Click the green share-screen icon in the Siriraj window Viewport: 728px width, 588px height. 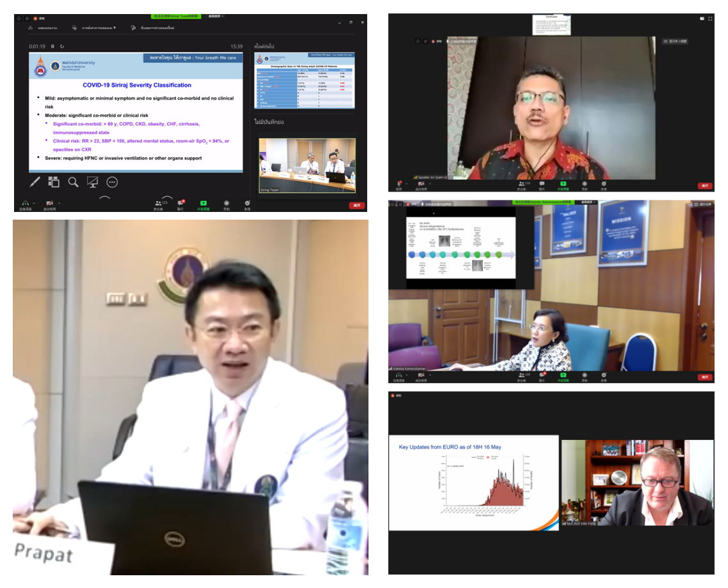click(x=203, y=204)
